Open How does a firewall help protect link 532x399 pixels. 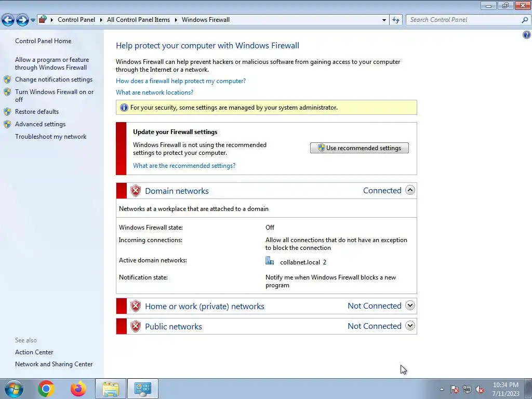(x=181, y=81)
